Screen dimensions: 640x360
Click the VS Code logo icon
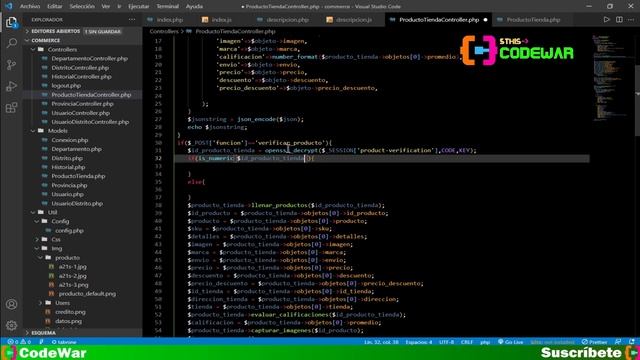click(9, 6)
